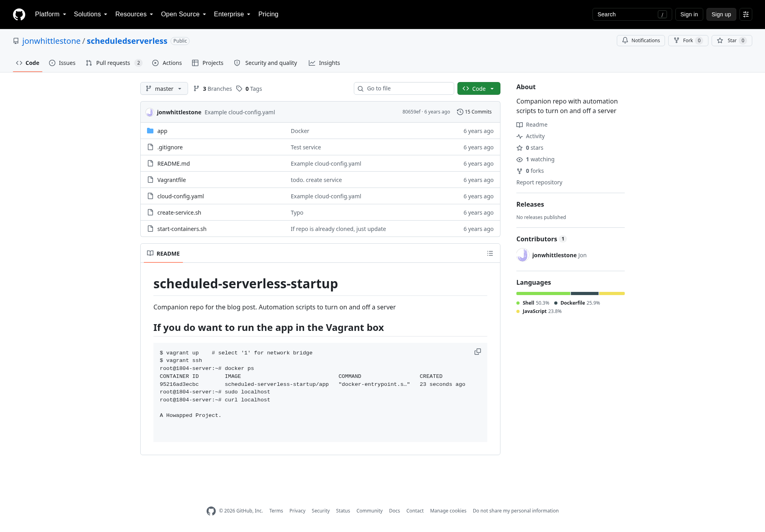Image resolution: width=765 pixels, height=532 pixels.
Task: Open the Insights tab
Action: click(324, 63)
